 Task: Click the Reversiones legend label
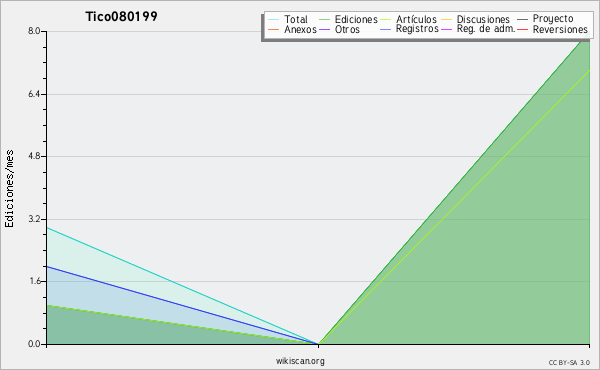pos(560,29)
